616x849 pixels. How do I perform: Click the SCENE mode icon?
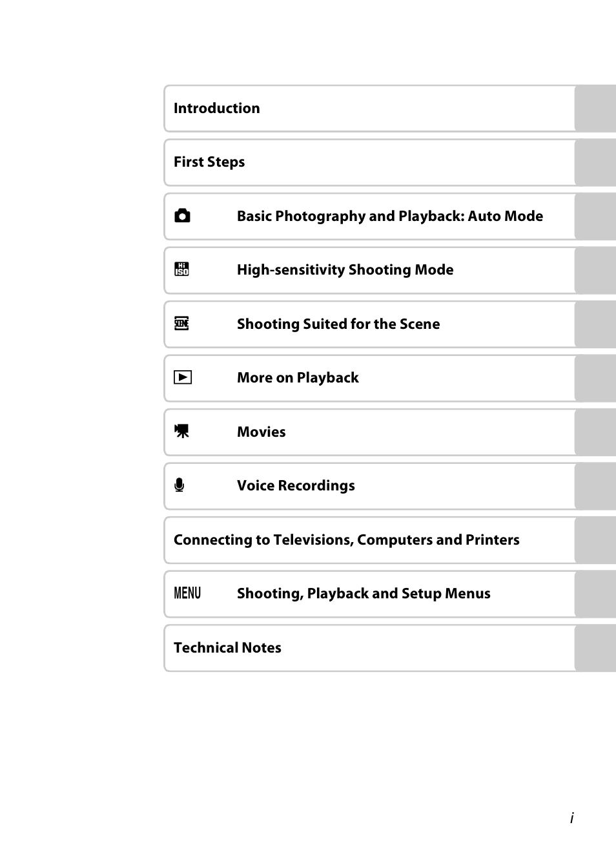point(182,324)
